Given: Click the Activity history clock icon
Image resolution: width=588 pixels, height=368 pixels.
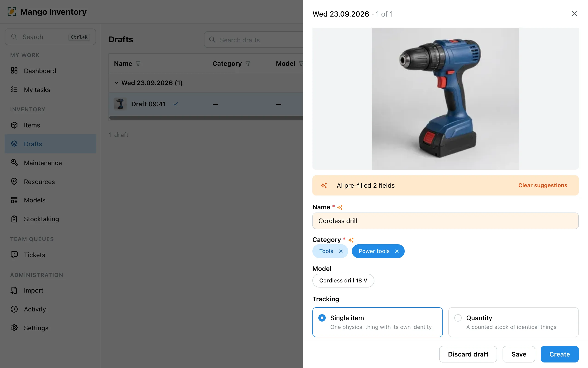Looking at the screenshot, I should 14,309.
